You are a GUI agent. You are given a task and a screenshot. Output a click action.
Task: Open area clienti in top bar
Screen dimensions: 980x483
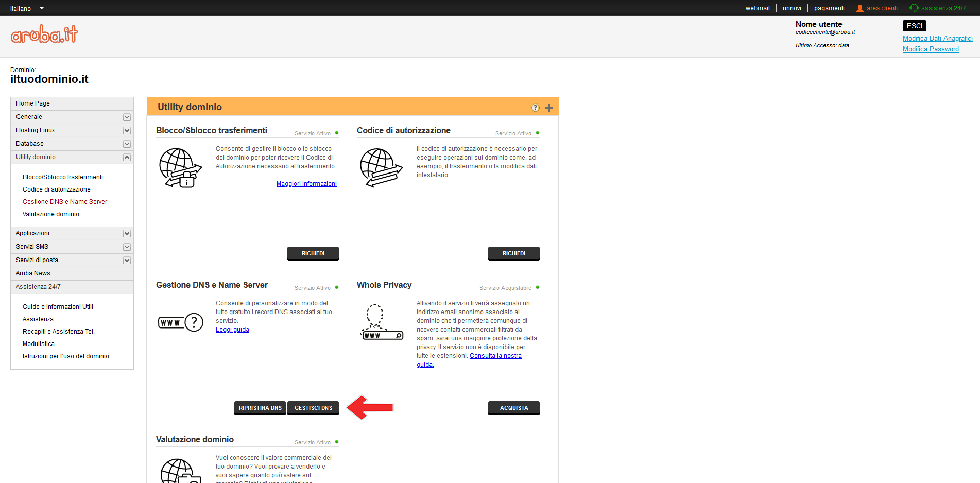tap(882, 8)
